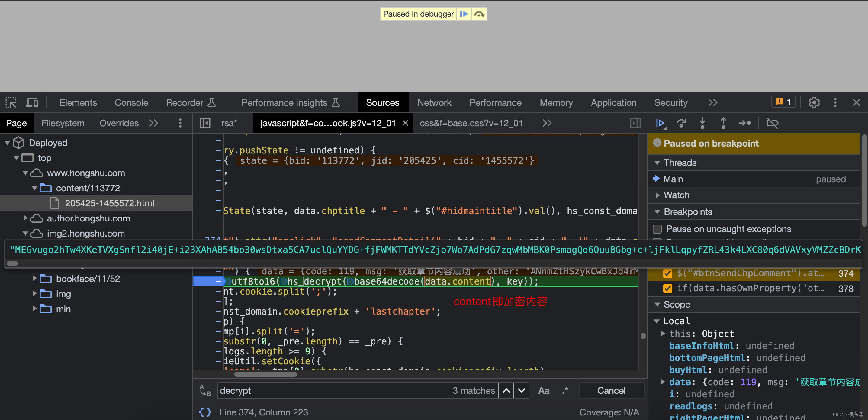This screenshot has height=420, width=868.
Task: Step out of current function
Action: pyautogui.click(x=723, y=123)
